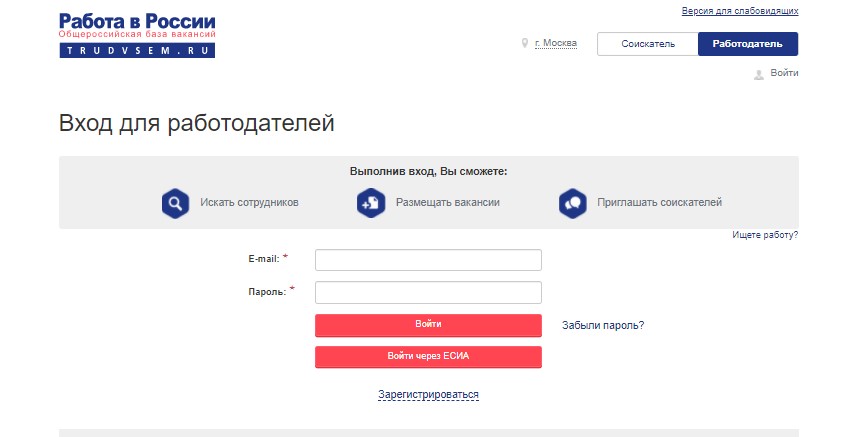
Task: Select the Работодатель tab
Action: coord(748,44)
